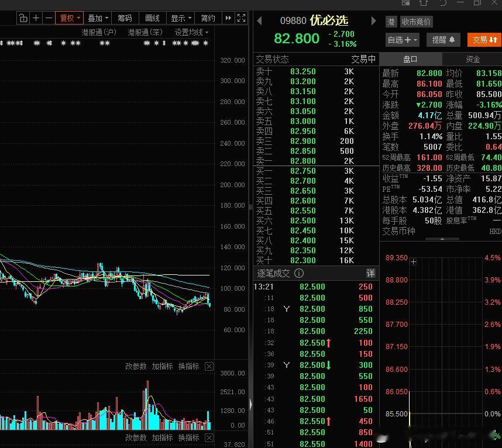Screen dimensions: 502x448
Task: Go to previous stock with left arrow
Action: [259, 21]
